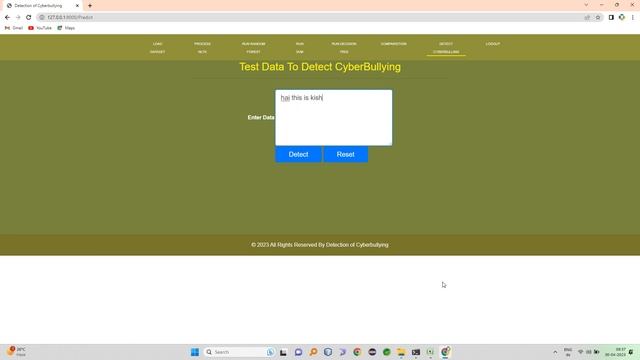Open the Run Decision Tree menu item

pyautogui.click(x=344, y=48)
